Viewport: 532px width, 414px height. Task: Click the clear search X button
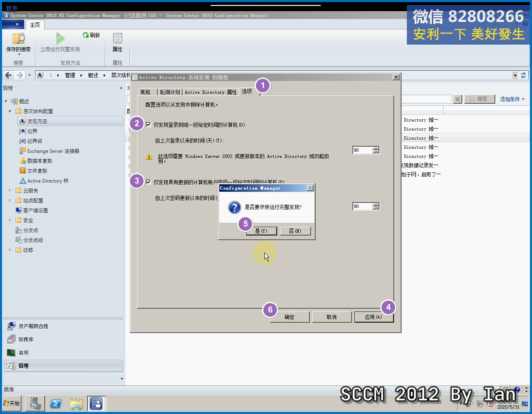pos(458,99)
